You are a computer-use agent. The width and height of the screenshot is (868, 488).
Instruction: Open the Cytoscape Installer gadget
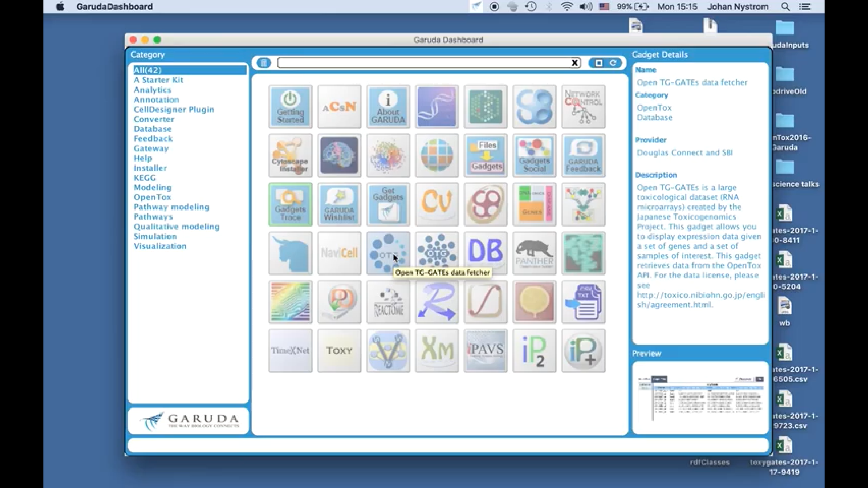[x=290, y=155]
